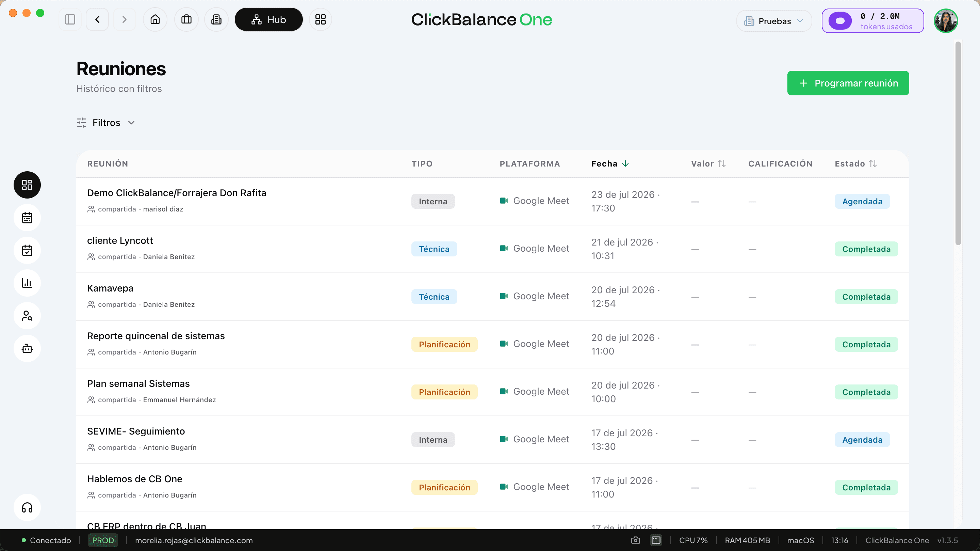Click the camera screenshot icon in status bar
Viewport: 980px width, 551px height.
click(635, 540)
